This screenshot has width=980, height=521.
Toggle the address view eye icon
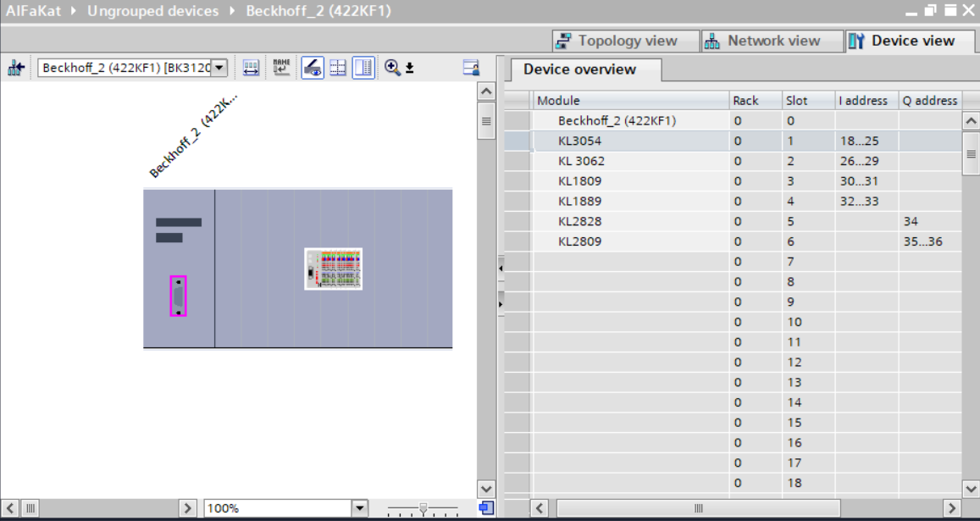pyautogui.click(x=313, y=68)
